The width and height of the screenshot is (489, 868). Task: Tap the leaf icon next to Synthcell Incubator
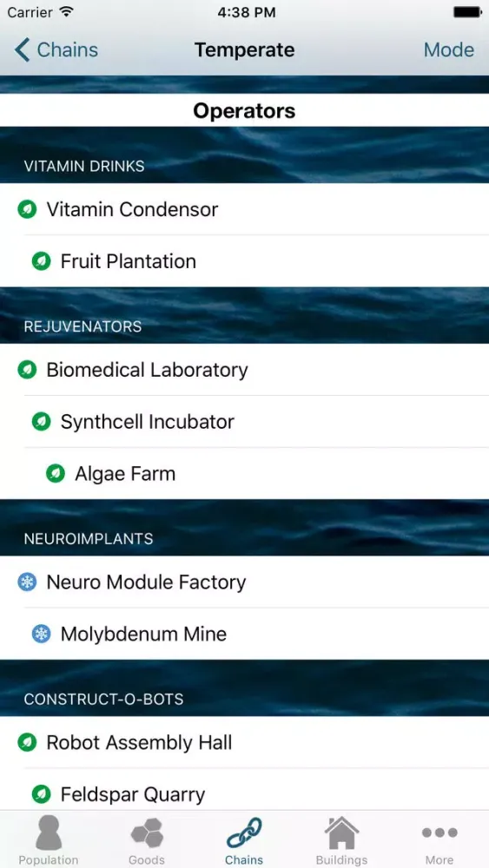coord(41,422)
